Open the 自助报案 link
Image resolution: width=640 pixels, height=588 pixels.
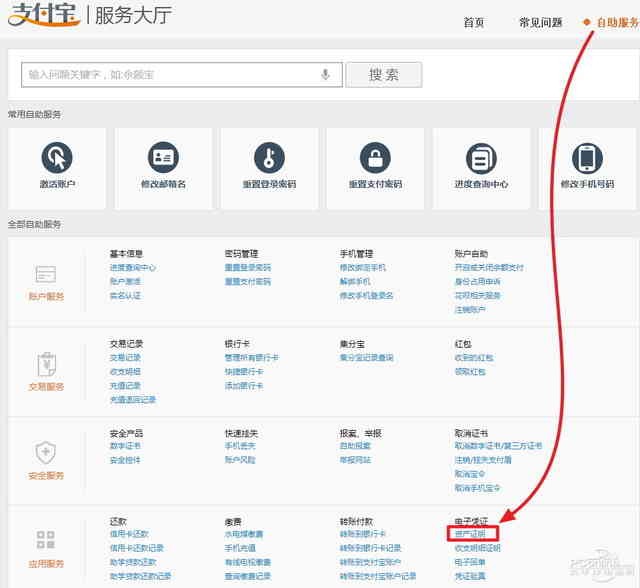click(355, 446)
